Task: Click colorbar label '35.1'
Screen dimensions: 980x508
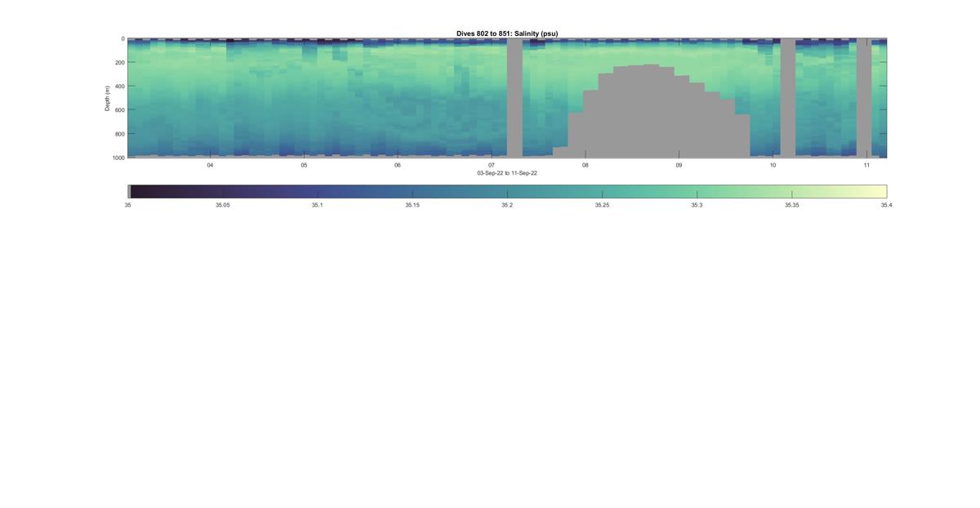Action: [x=317, y=205]
